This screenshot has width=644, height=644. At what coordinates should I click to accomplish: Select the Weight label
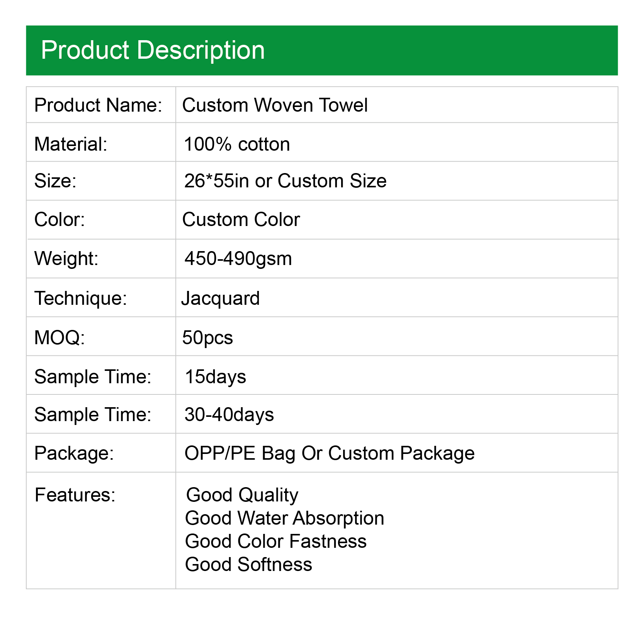(x=66, y=258)
